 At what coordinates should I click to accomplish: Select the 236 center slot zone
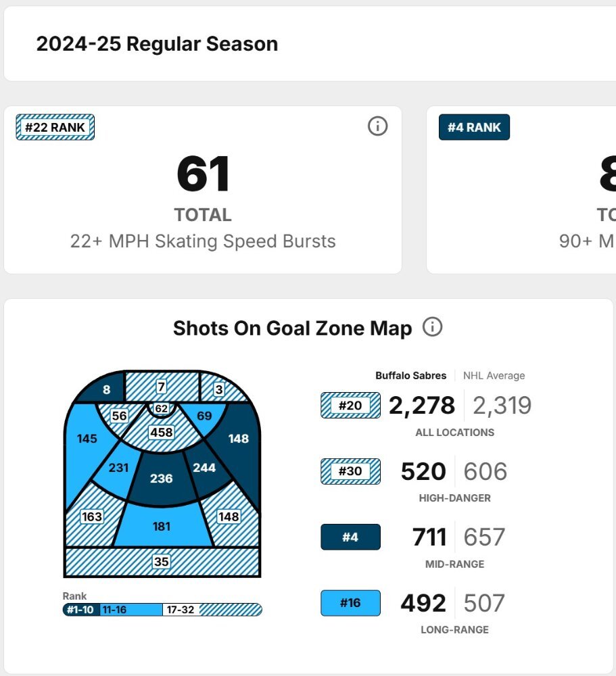click(162, 479)
